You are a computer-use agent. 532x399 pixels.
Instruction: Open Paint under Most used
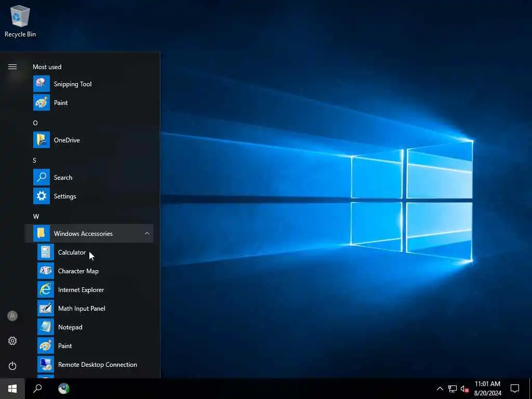pos(89,102)
